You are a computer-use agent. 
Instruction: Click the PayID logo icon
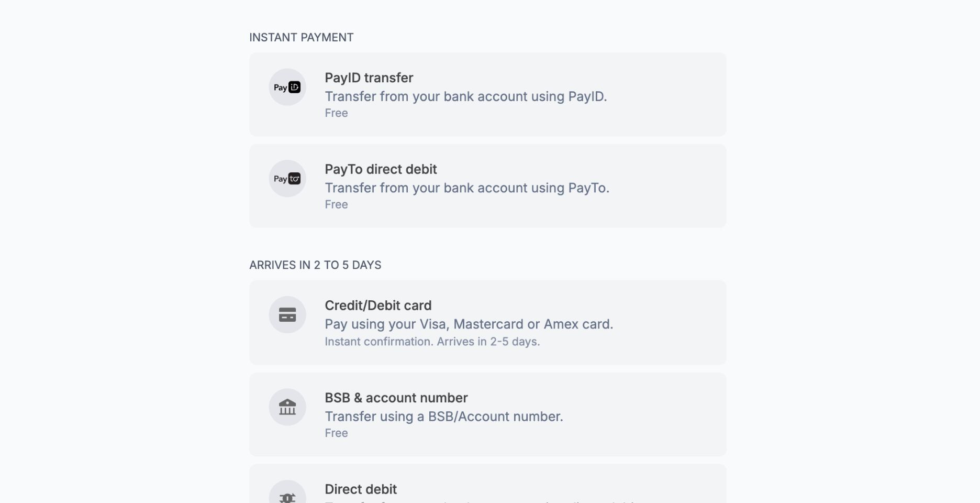click(x=287, y=87)
